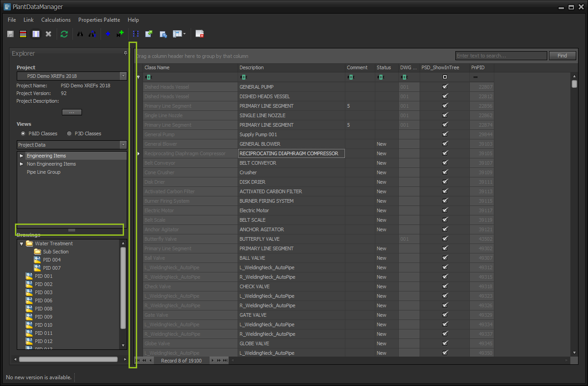Toggle PSD_ShowInTree checkbox for BELT CONVEYOR row
The width and height of the screenshot is (588, 386).
[445, 163]
